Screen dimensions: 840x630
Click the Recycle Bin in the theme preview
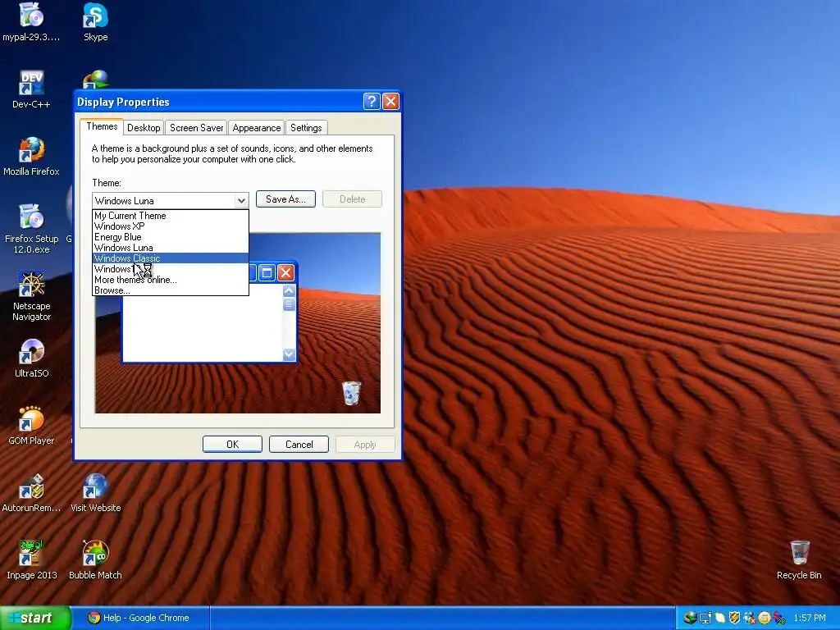click(x=351, y=393)
